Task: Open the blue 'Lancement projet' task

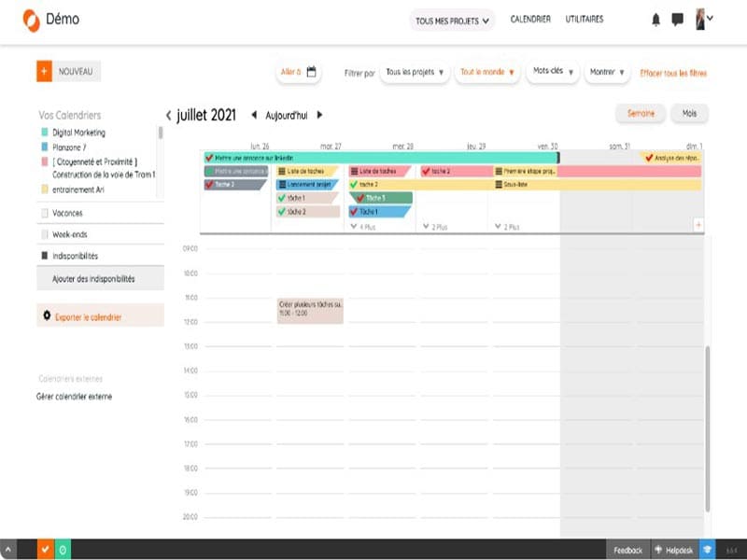Action: pos(307,184)
